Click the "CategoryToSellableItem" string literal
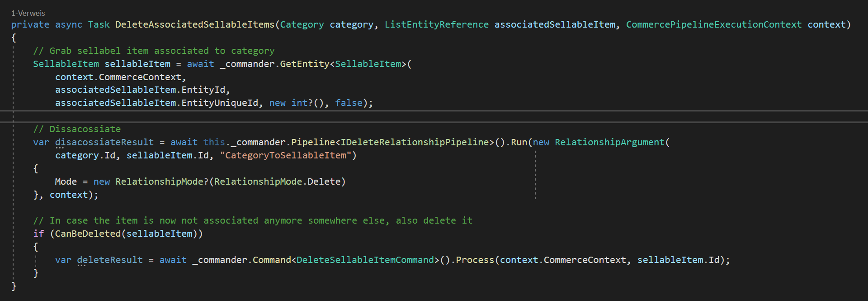 coord(286,155)
